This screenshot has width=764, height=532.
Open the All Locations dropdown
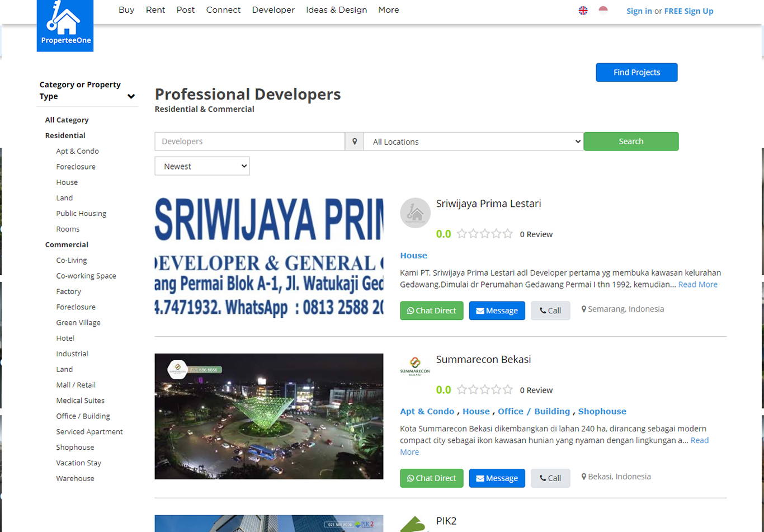click(x=473, y=142)
